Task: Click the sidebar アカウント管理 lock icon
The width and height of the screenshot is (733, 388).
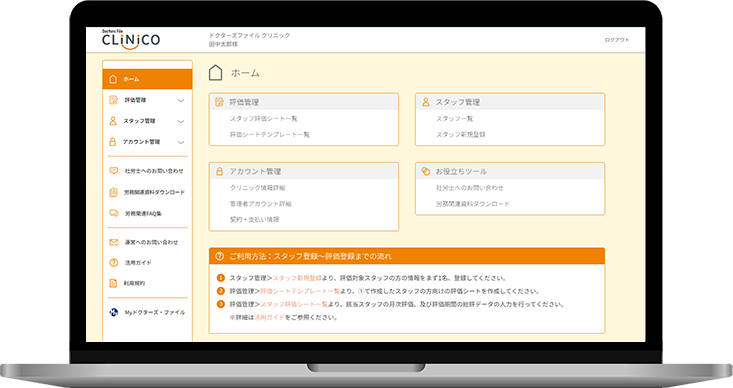Action: (x=112, y=141)
